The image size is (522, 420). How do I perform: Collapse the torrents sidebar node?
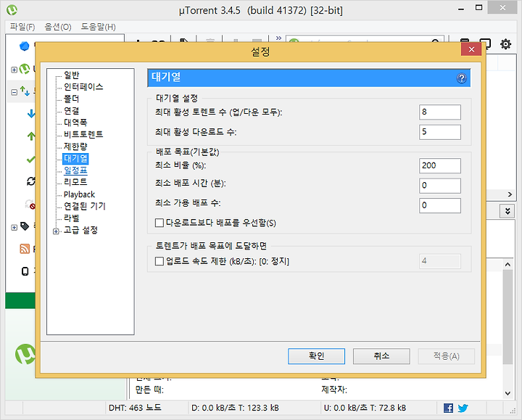[14, 92]
